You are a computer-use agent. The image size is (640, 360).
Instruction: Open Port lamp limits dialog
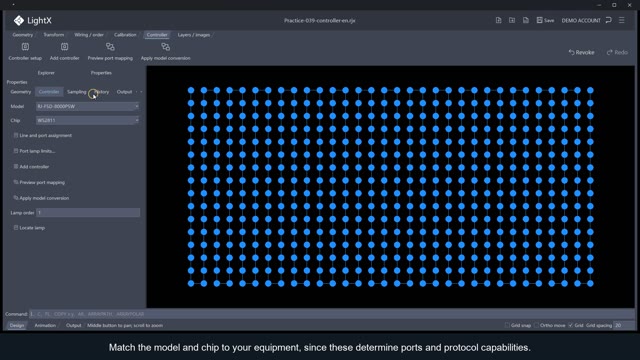click(34, 151)
